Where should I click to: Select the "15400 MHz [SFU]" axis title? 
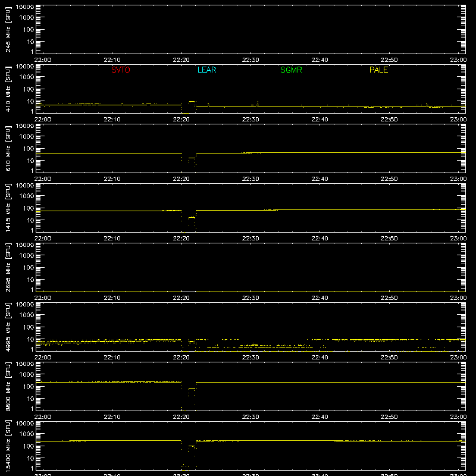click(8, 446)
